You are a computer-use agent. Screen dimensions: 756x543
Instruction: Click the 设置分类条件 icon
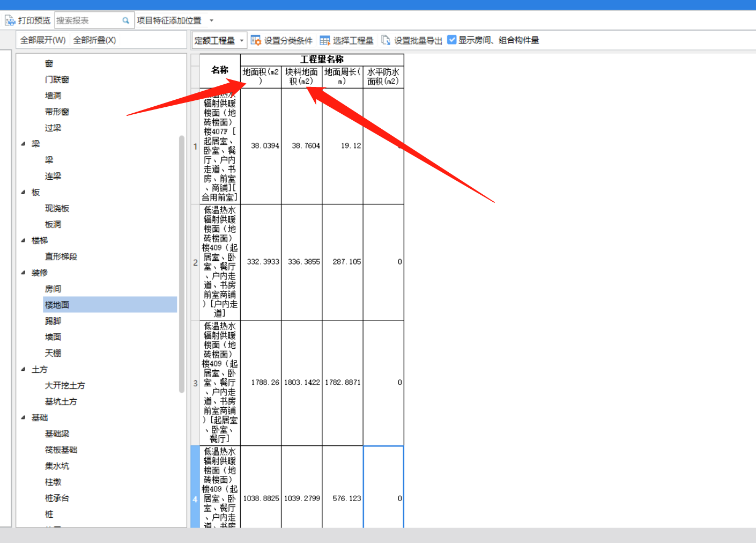pyautogui.click(x=256, y=40)
